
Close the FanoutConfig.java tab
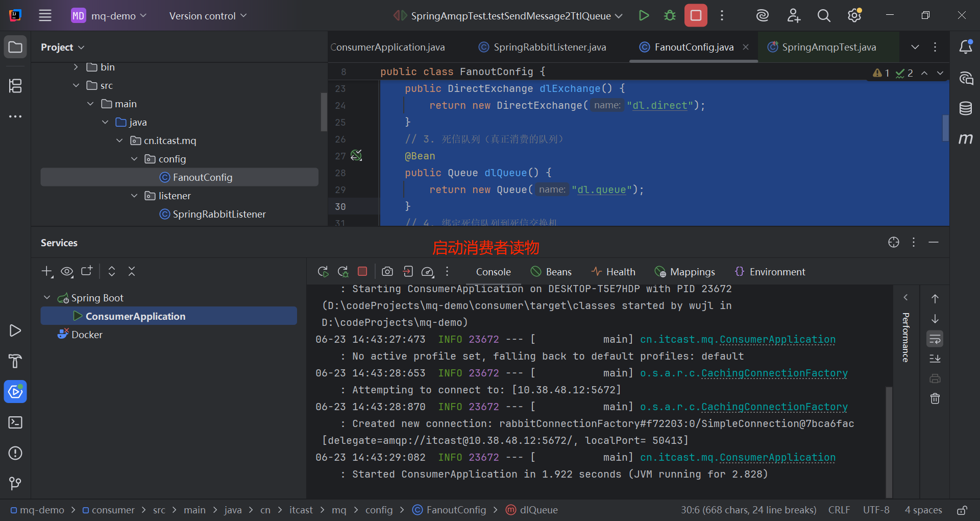coord(746,47)
